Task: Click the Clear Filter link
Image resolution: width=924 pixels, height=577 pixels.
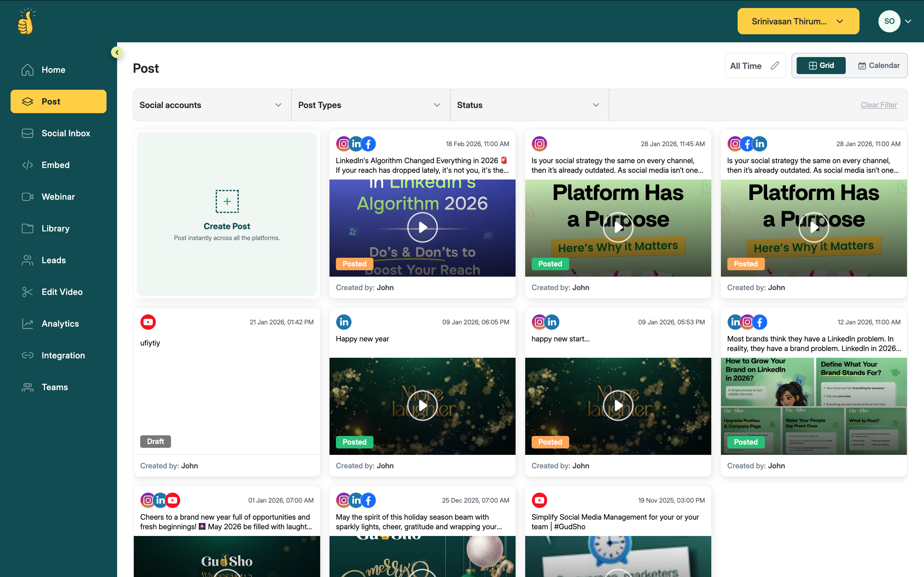Action: (878, 105)
